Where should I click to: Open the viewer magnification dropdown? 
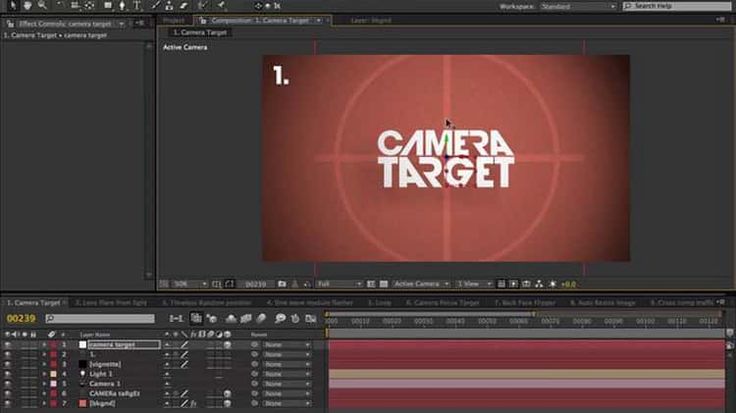tap(190, 284)
